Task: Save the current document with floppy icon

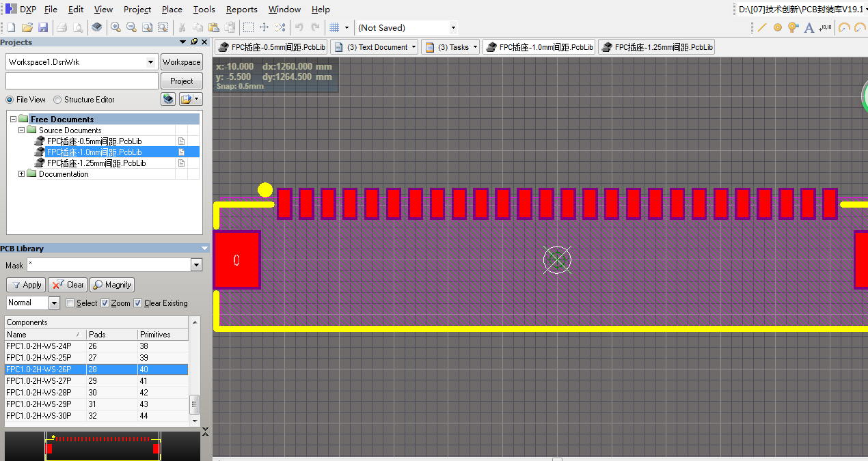Action: [x=43, y=27]
